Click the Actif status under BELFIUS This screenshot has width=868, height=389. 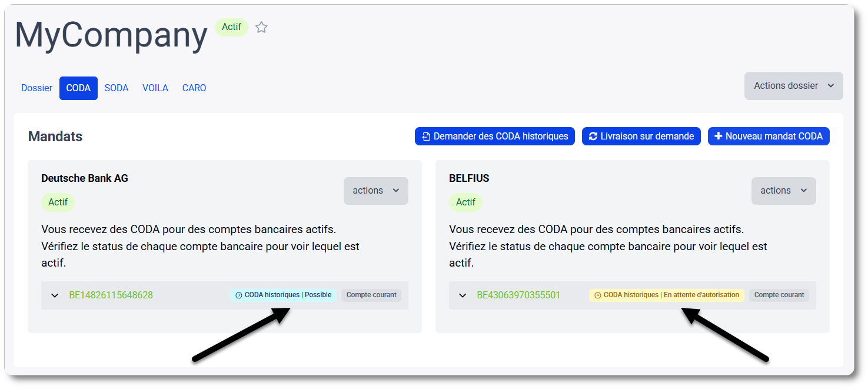click(465, 202)
